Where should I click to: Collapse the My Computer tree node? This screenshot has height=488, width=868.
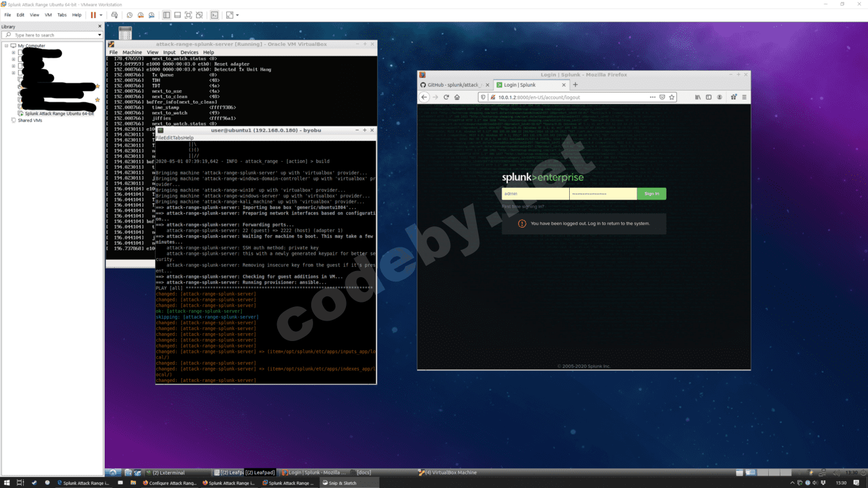(6, 46)
